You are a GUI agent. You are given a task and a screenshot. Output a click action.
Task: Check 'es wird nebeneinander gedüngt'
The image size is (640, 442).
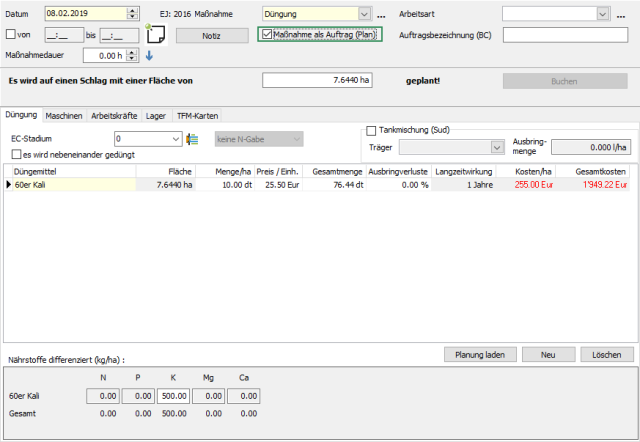tap(15, 154)
